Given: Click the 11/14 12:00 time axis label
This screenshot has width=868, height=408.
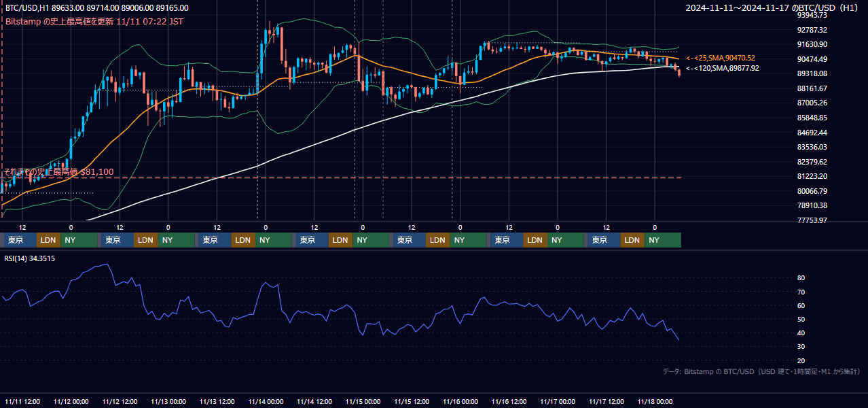Looking at the screenshot, I should (314, 402).
